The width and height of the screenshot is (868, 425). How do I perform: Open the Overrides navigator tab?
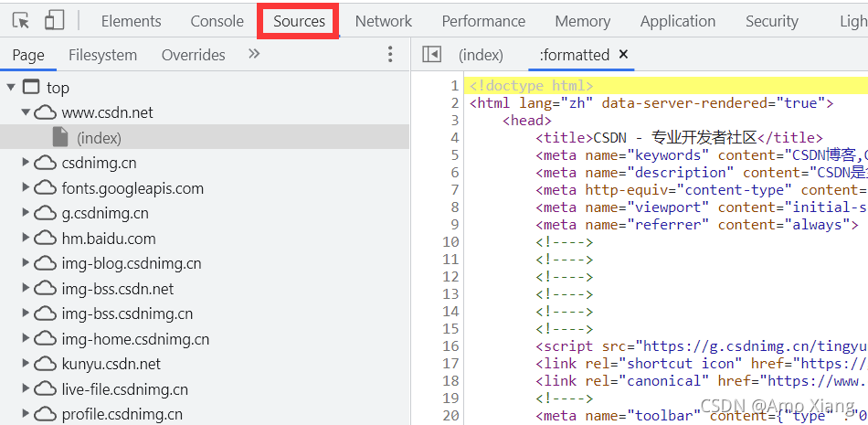pyautogui.click(x=193, y=55)
